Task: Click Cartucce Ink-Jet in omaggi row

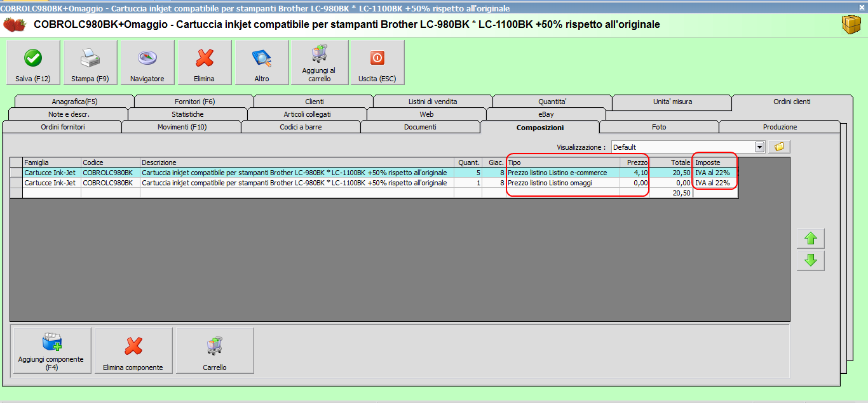Action: (x=52, y=182)
